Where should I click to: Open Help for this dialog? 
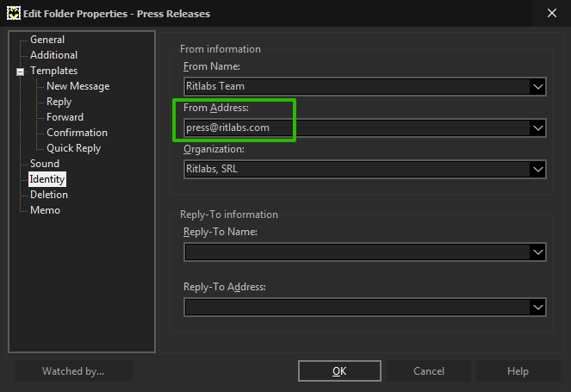(518, 370)
